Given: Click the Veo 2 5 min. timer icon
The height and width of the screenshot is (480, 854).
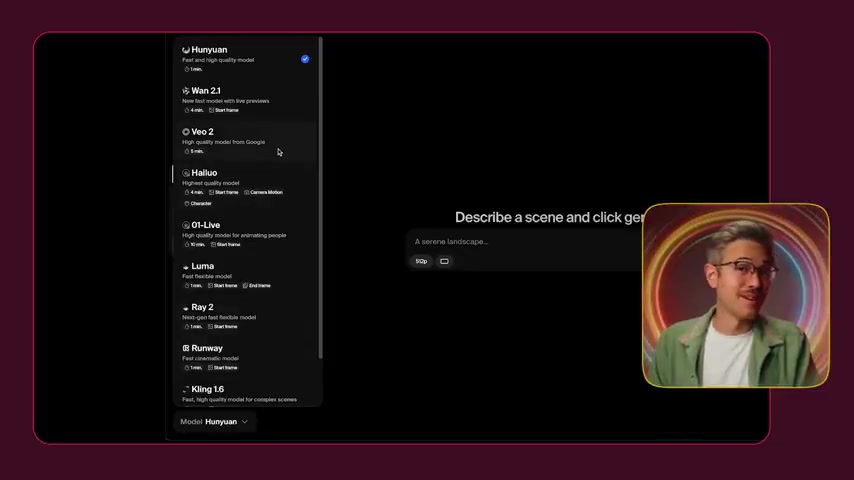Looking at the screenshot, I should 187,151.
